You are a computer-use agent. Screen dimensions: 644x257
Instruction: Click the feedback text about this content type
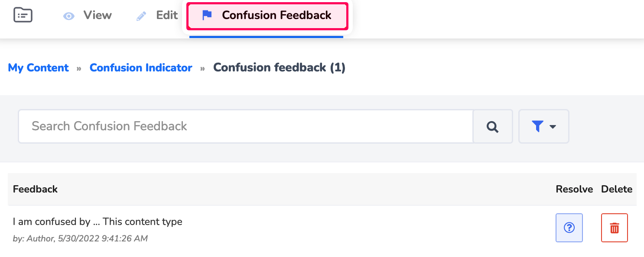pyautogui.click(x=98, y=222)
